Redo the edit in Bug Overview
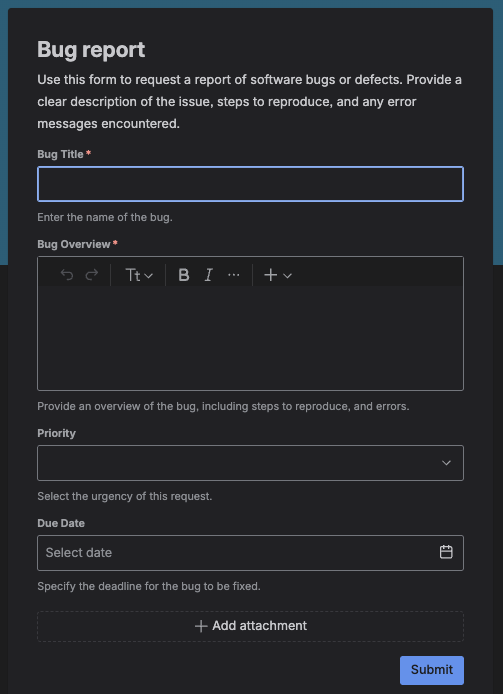 point(92,275)
